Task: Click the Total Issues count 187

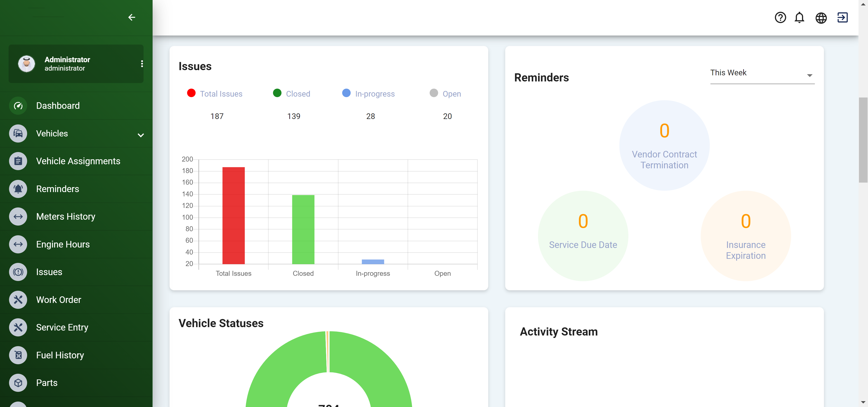Action: click(x=217, y=116)
